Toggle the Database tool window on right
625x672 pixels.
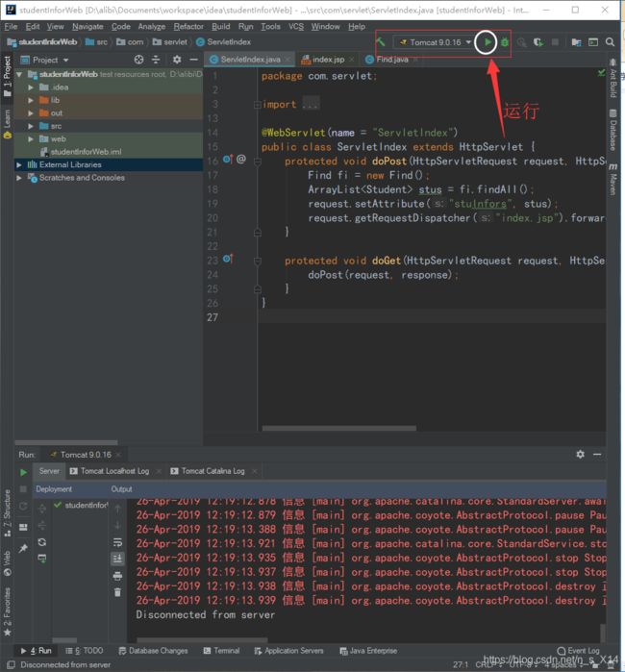pyautogui.click(x=613, y=131)
